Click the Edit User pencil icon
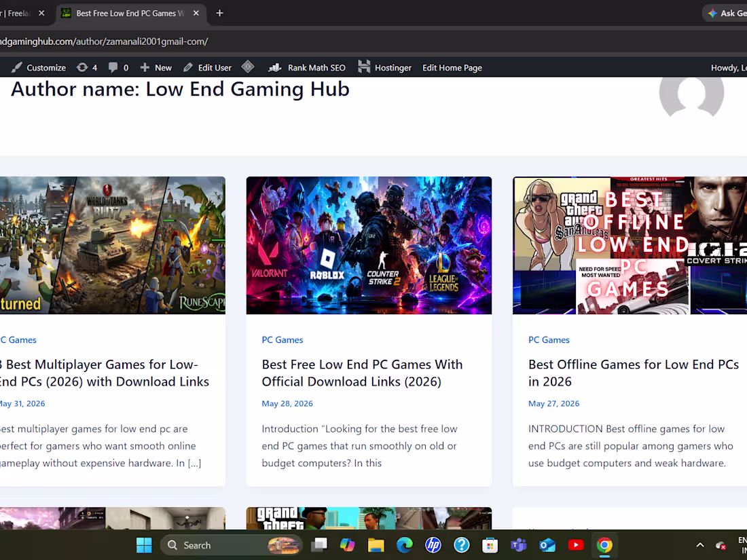This screenshot has width=747, height=560. (x=188, y=68)
